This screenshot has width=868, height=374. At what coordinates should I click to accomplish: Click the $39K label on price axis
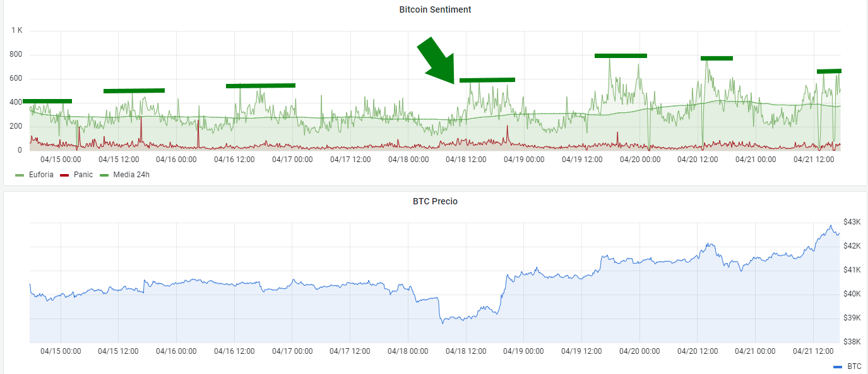(852, 318)
